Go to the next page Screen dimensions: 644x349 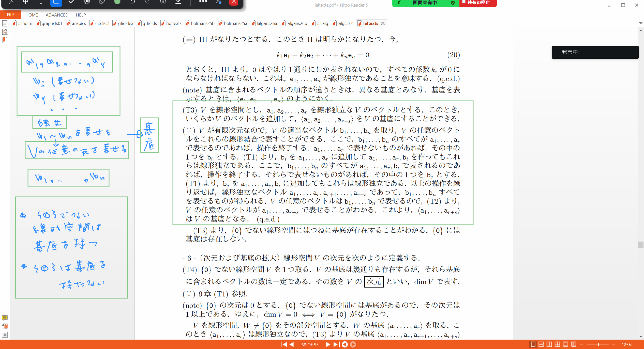point(328,344)
